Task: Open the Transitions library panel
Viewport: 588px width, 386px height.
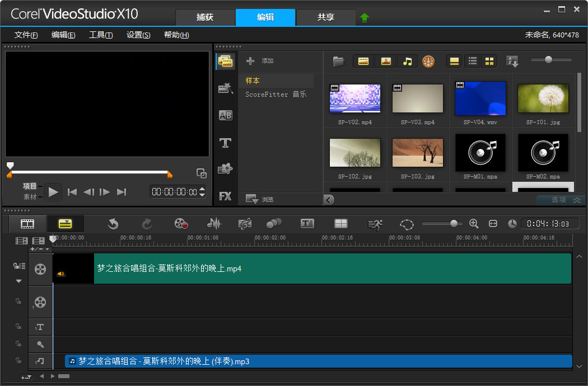Action: pos(225,115)
